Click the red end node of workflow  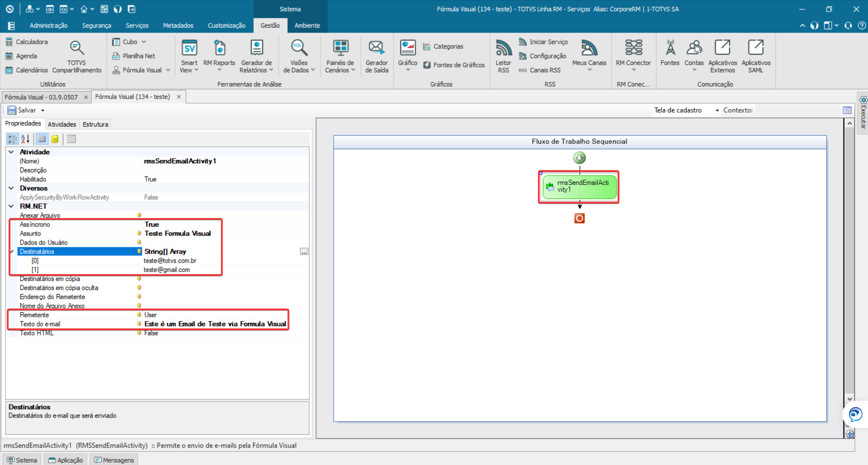[580, 218]
